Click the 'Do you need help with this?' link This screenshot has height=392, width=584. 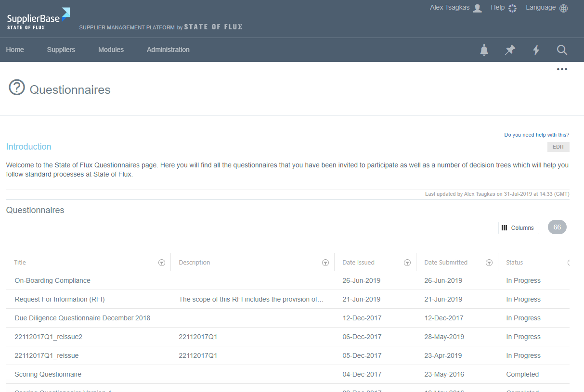[x=536, y=135]
